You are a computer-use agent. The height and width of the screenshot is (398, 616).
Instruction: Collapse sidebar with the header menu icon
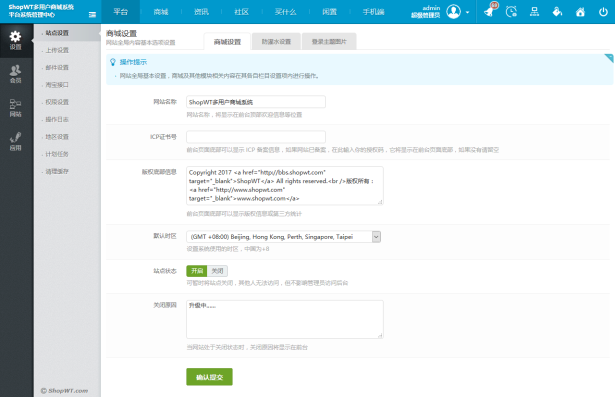[x=92, y=15]
